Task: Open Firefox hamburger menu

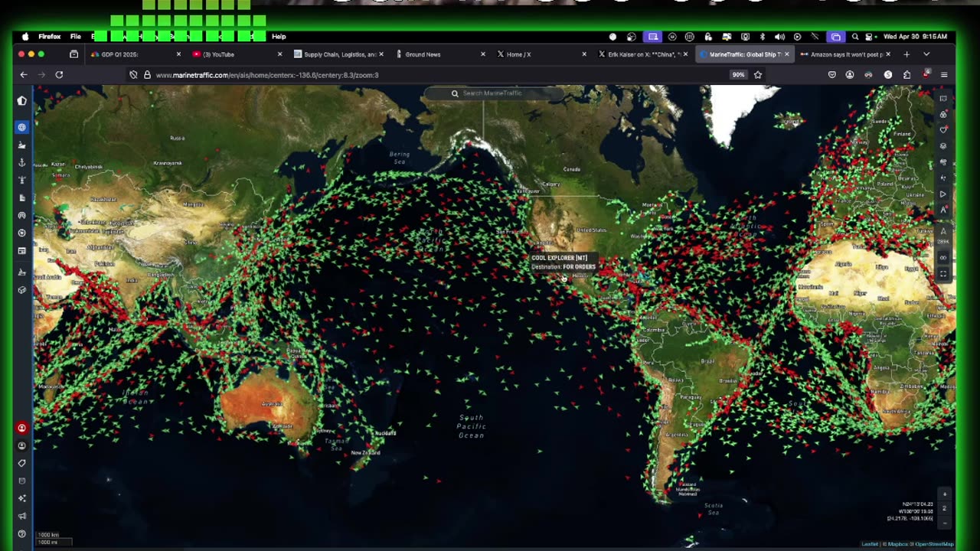Action: pos(944,75)
